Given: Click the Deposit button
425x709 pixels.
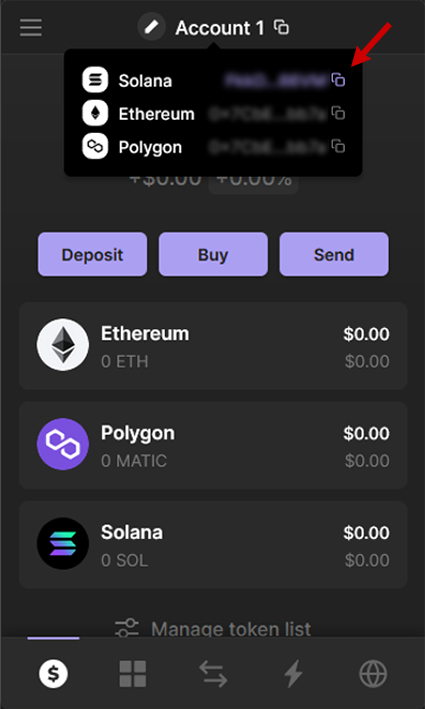Looking at the screenshot, I should [92, 254].
